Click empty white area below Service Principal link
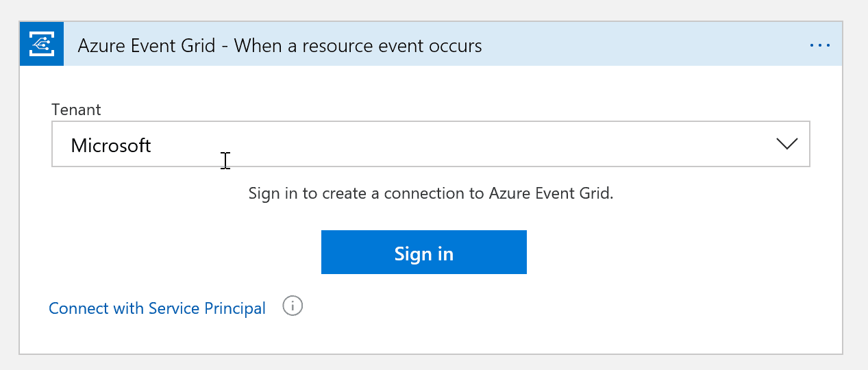 (x=431, y=336)
